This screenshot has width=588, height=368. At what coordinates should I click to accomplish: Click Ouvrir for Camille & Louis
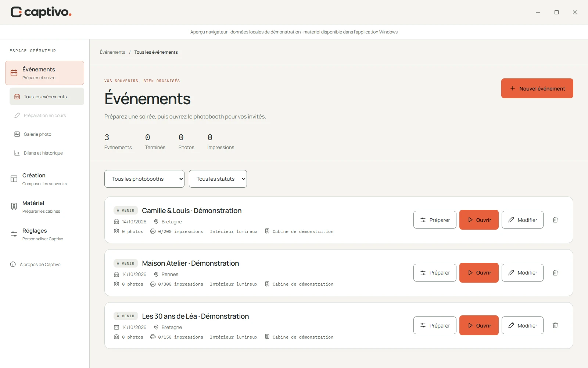click(x=479, y=220)
